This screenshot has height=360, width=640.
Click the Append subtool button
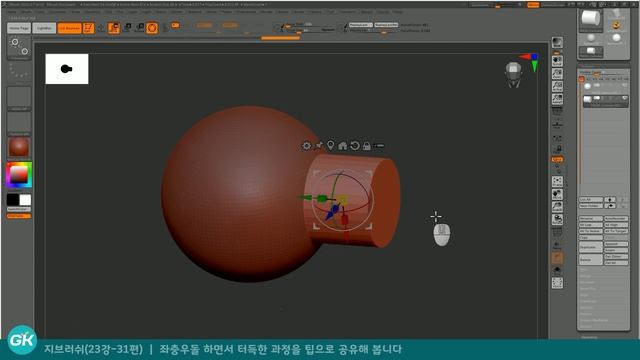click(616, 244)
